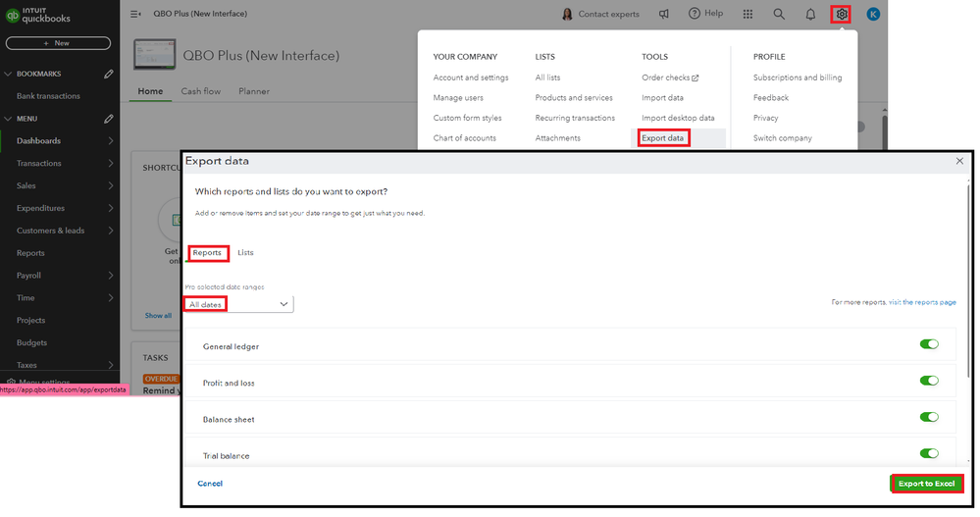This screenshot has width=980, height=517.
Task: Open Products and services
Action: point(574,98)
